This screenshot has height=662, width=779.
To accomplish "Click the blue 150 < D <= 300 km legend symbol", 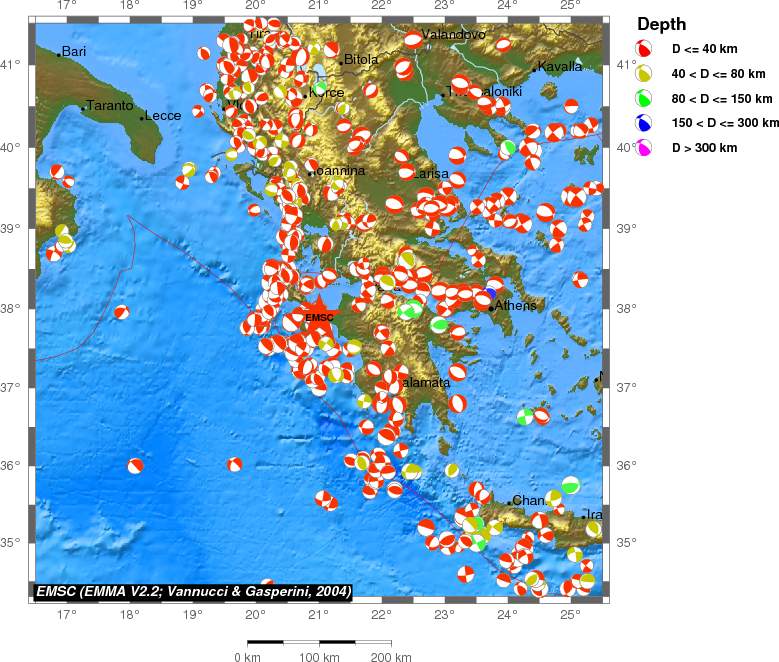I will [645, 123].
